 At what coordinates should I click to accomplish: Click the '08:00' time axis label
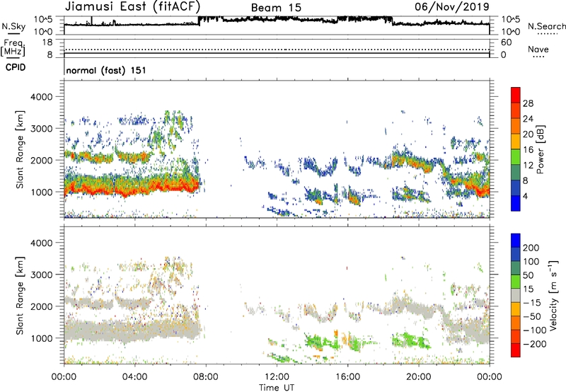(206, 377)
